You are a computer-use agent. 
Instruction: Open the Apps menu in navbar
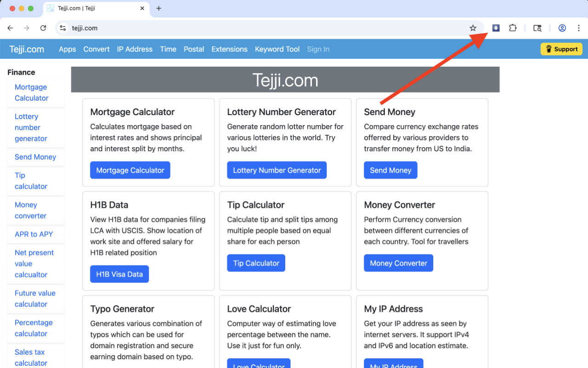[68, 49]
